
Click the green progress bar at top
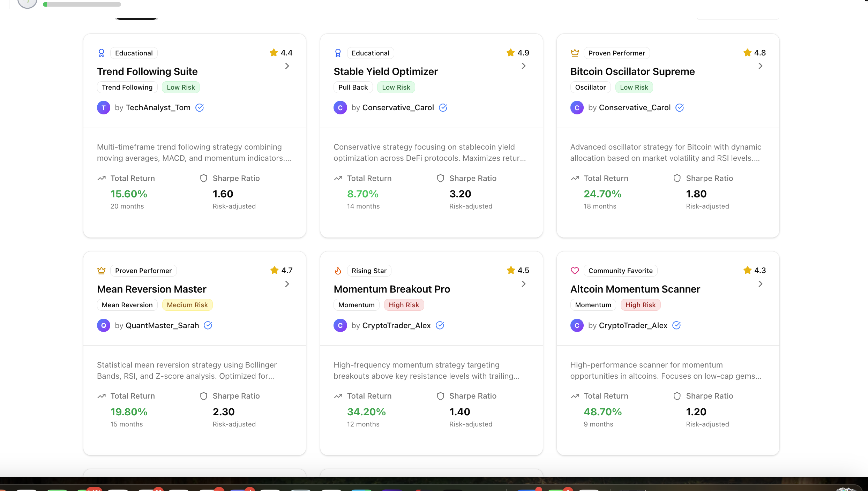tap(82, 4)
